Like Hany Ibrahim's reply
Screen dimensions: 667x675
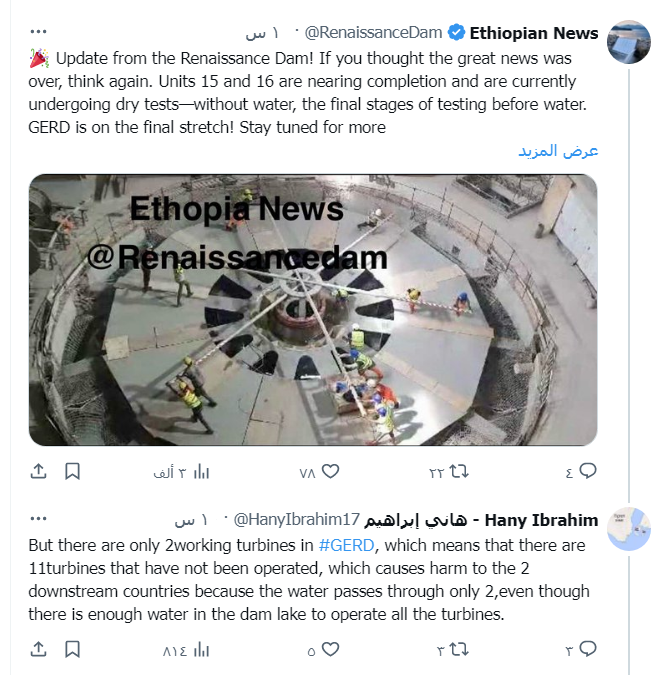point(330,649)
